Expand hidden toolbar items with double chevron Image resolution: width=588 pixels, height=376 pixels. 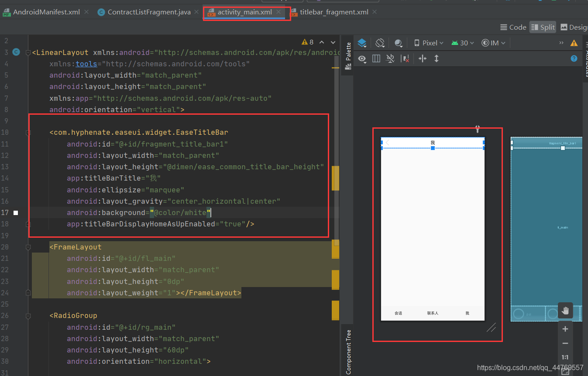(561, 43)
